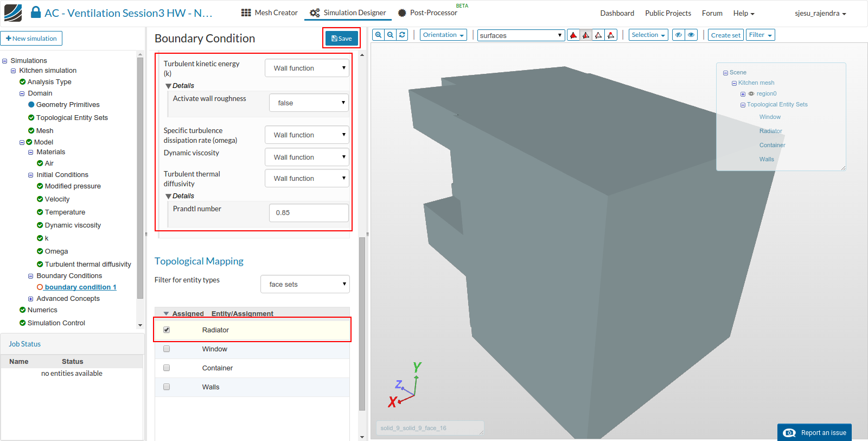Click the simulation tree scrollbar
The width and height of the screenshot is (868, 441).
(x=140, y=178)
